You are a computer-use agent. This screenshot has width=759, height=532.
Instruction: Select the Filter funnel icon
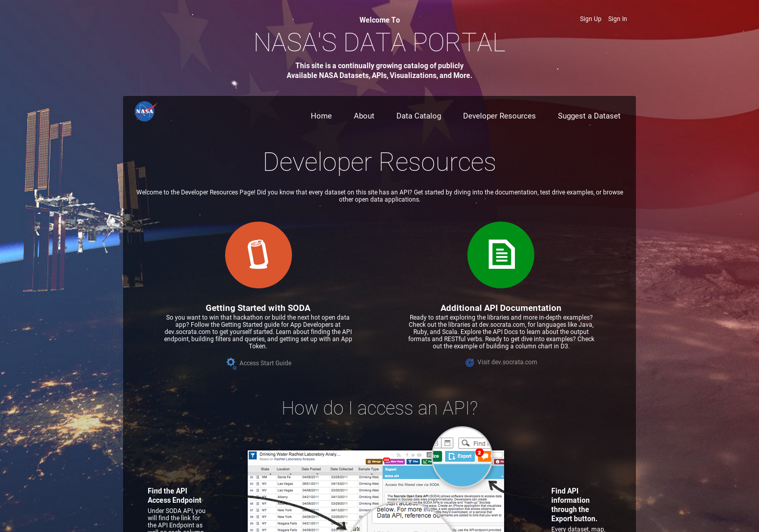[x=410, y=461]
